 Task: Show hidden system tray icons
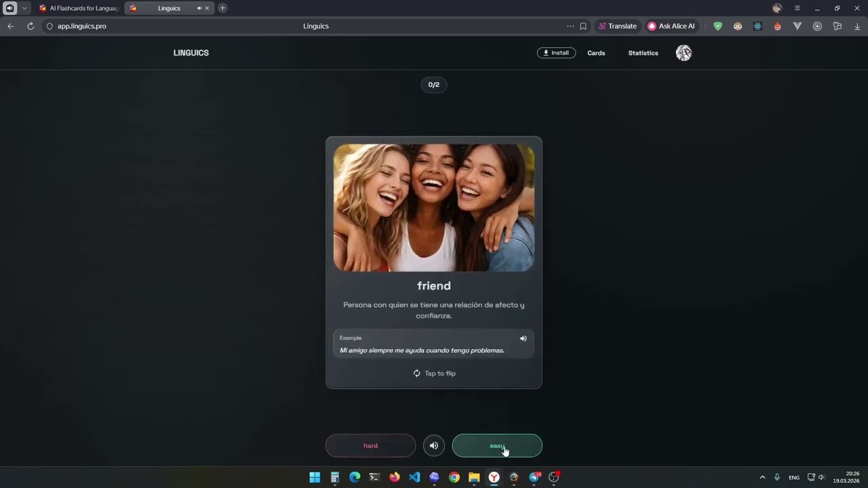762,477
